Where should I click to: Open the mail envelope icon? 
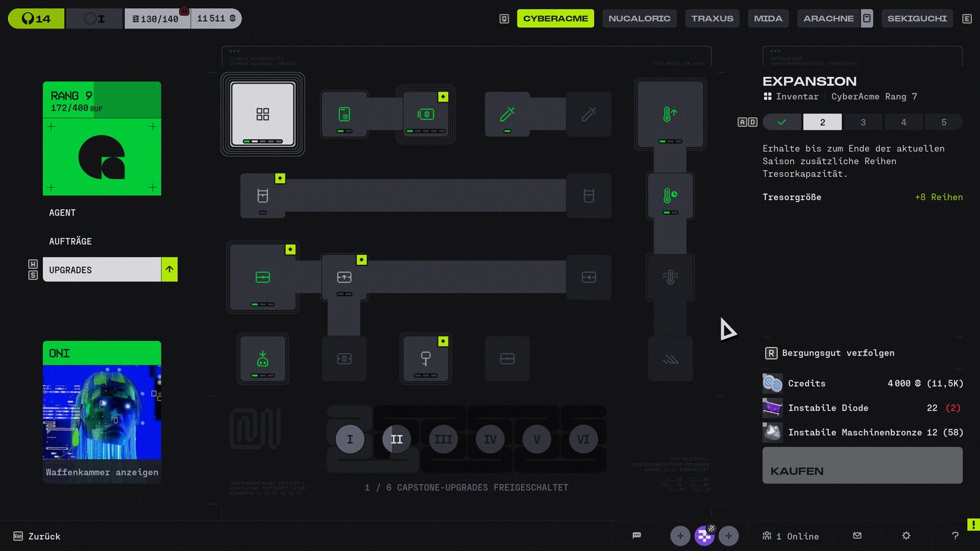pos(857,535)
